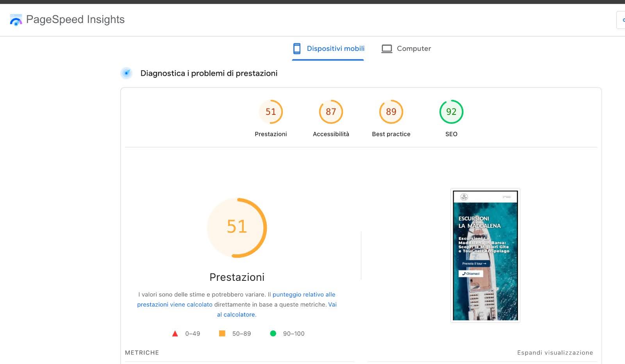Select the Accessibilità gauge showing 87
The width and height of the screenshot is (625, 364).
click(x=330, y=112)
